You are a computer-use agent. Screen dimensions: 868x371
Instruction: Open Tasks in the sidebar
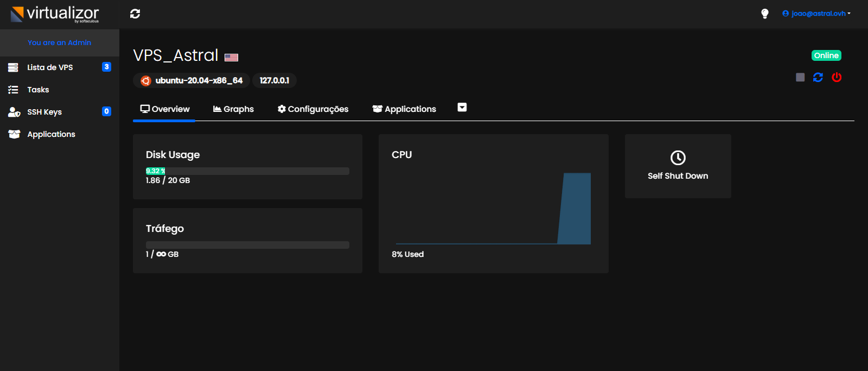[x=38, y=90]
